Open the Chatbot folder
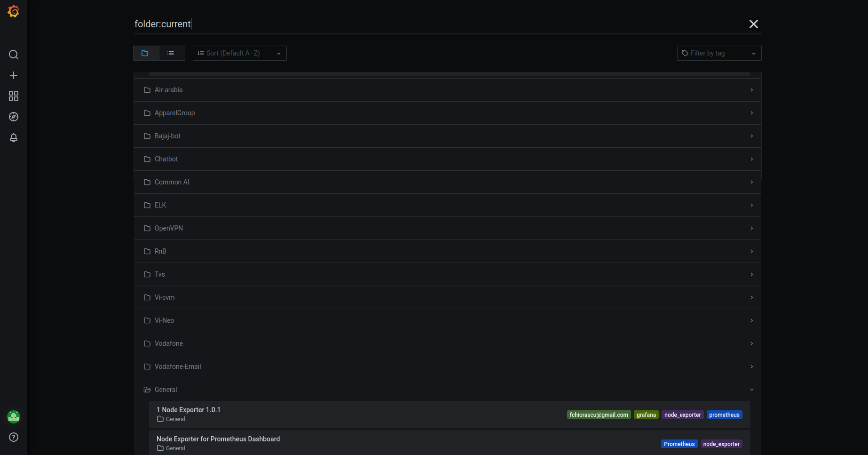The image size is (868, 455). pyautogui.click(x=448, y=159)
